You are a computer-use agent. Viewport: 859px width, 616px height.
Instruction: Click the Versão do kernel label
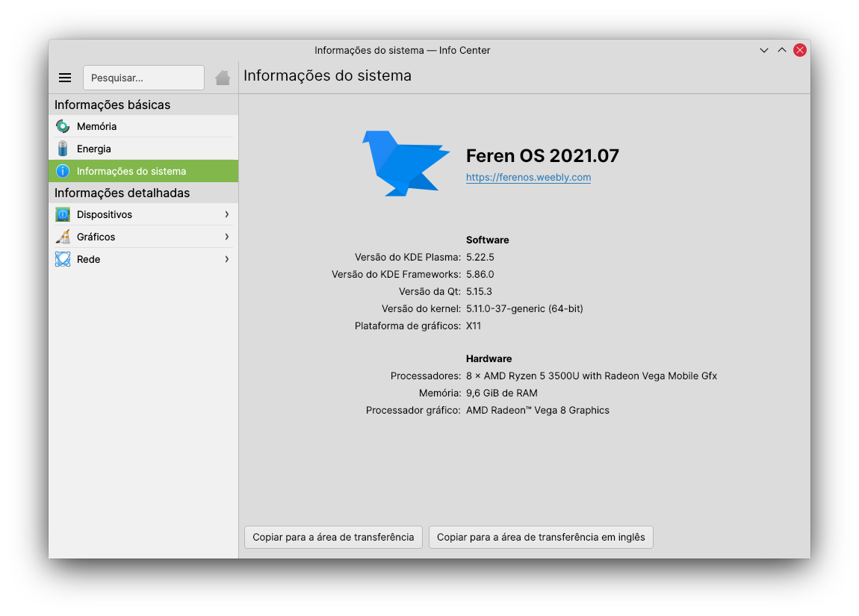(421, 309)
